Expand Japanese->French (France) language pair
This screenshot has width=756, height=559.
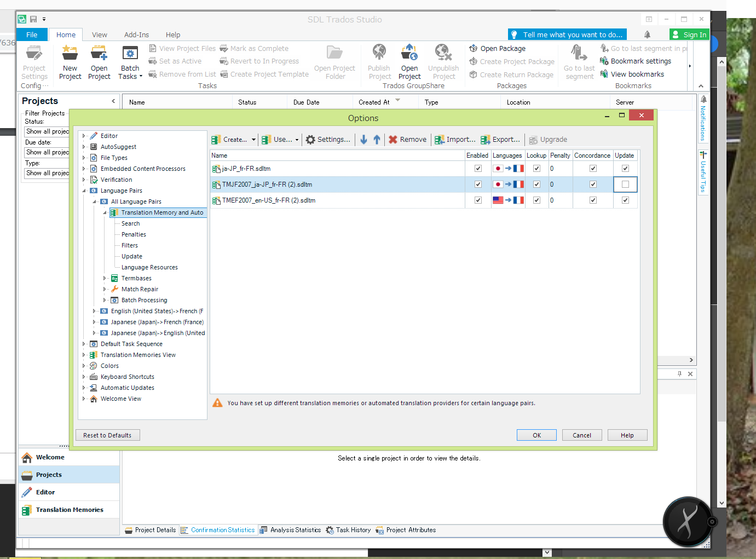point(94,322)
